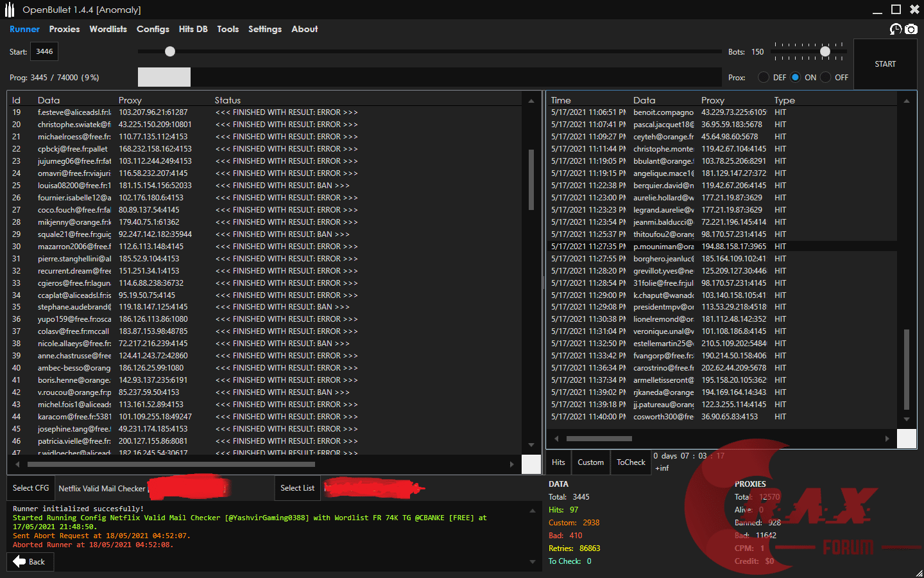Select the DEF proxy radio option
Image resolution: width=924 pixels, height=578 pixels.
(x=764, y=77)
